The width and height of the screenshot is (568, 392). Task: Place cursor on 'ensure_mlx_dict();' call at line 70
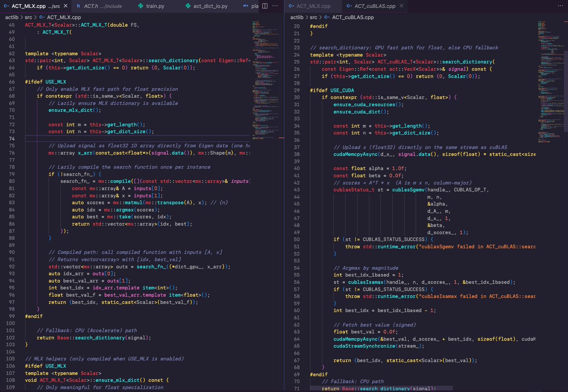[x=75, y=110]
